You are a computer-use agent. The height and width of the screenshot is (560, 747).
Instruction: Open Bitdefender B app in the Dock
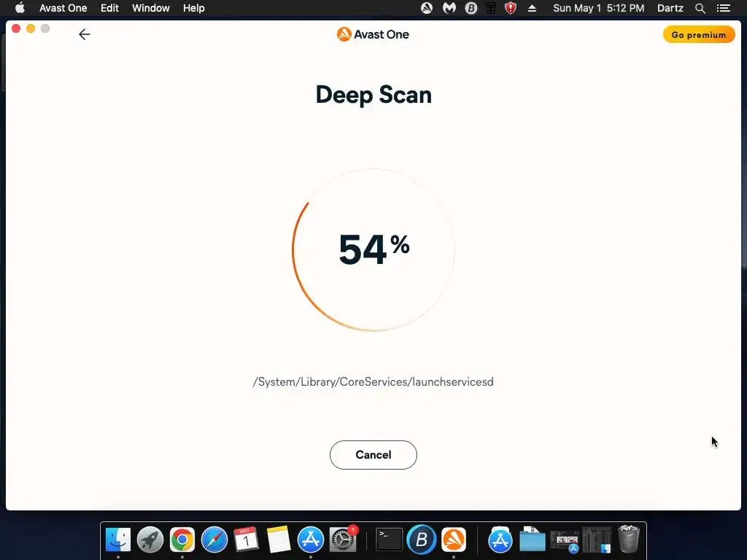click(422, 540)
